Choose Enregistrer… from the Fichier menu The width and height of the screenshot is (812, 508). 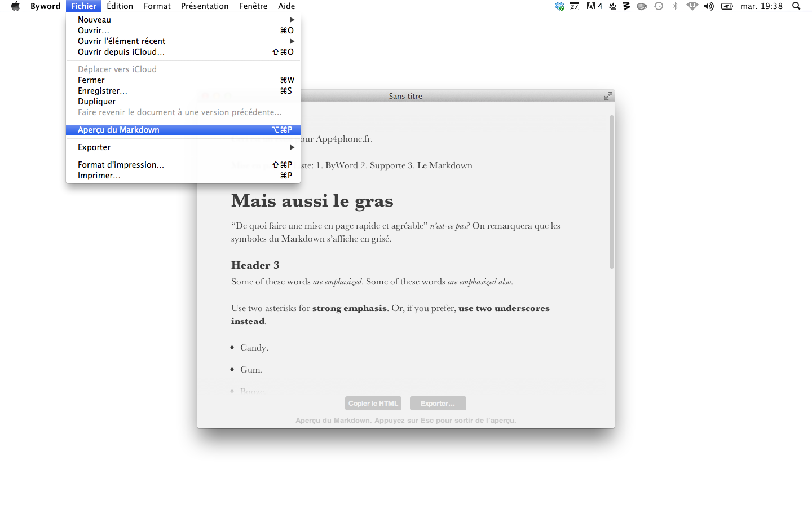point(103,91)
